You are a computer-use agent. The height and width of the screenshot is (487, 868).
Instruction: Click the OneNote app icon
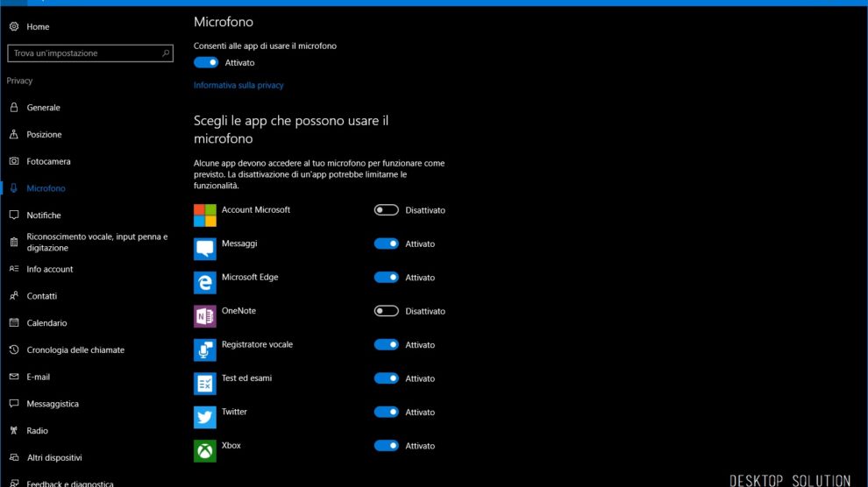point(205,316)
